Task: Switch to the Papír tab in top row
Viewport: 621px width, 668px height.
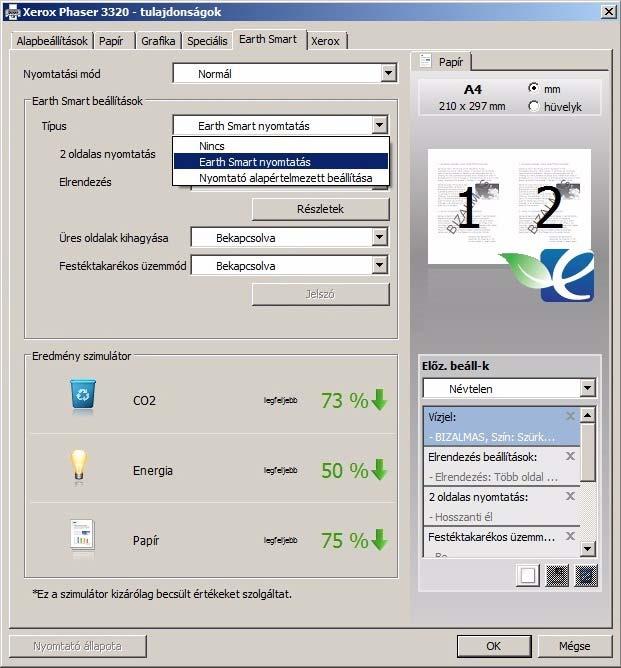Action: coord(114,41)
